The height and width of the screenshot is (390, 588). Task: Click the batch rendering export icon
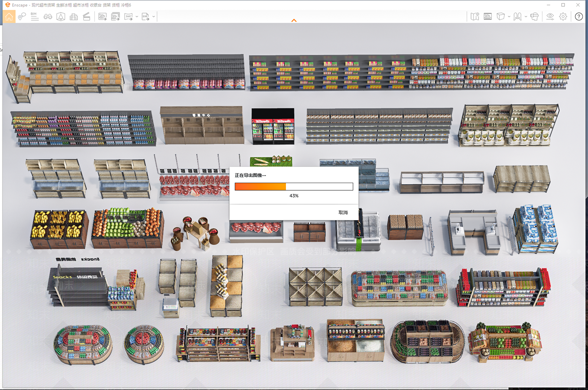(x=115, y=17)
